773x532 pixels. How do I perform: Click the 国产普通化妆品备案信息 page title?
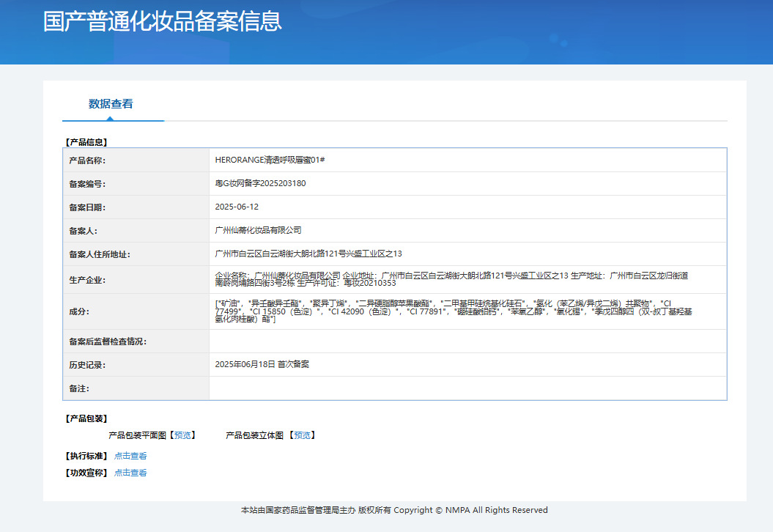point(162,21)
